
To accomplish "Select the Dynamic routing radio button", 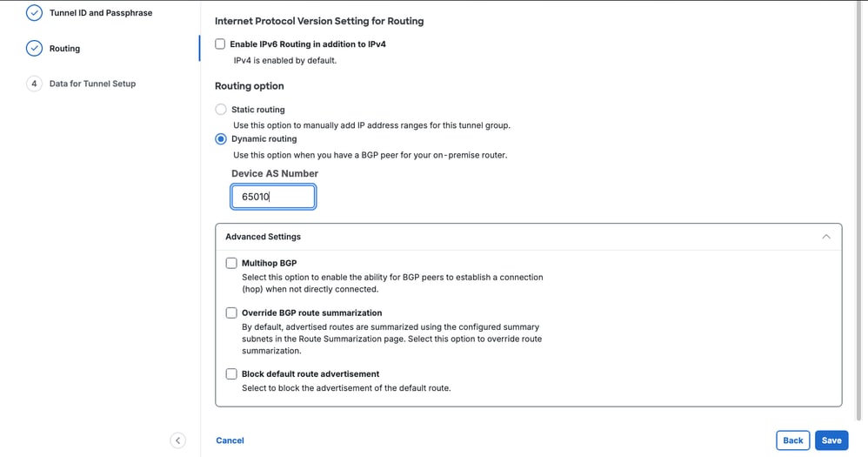I will [221, 139].
